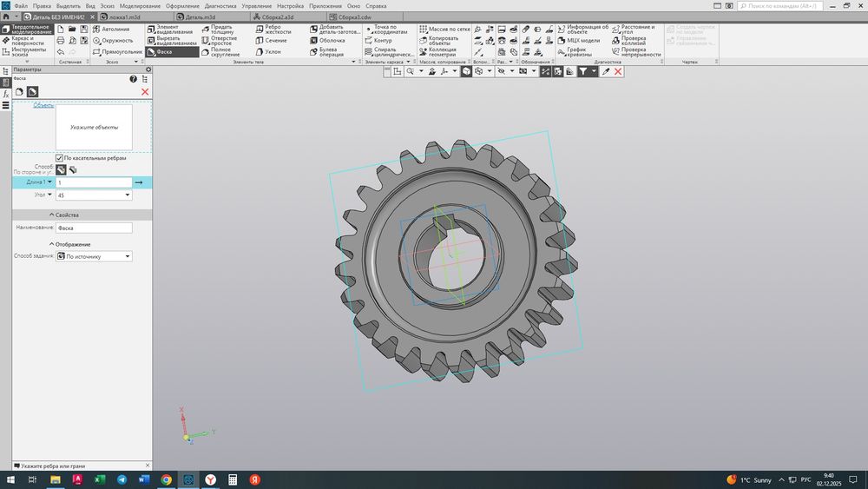Screen dimensions: 868x489
Task: Select first chamfer method icon (по стороне и углу)
Action: [61, 170]
